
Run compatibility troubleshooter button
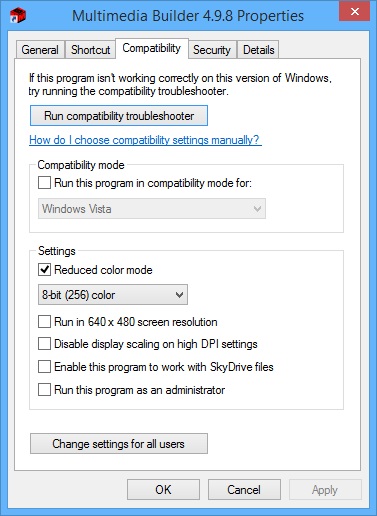coord(119,116)
